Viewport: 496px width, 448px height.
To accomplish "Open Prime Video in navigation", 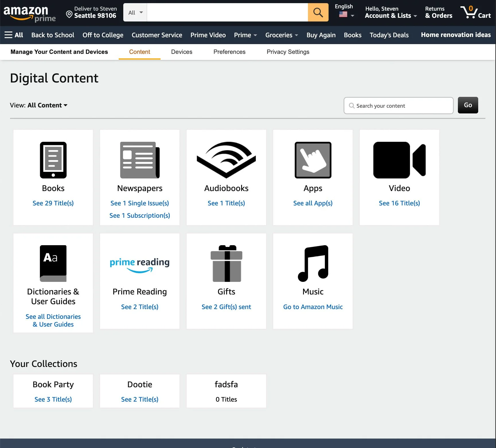I will [x=208, y=35].
